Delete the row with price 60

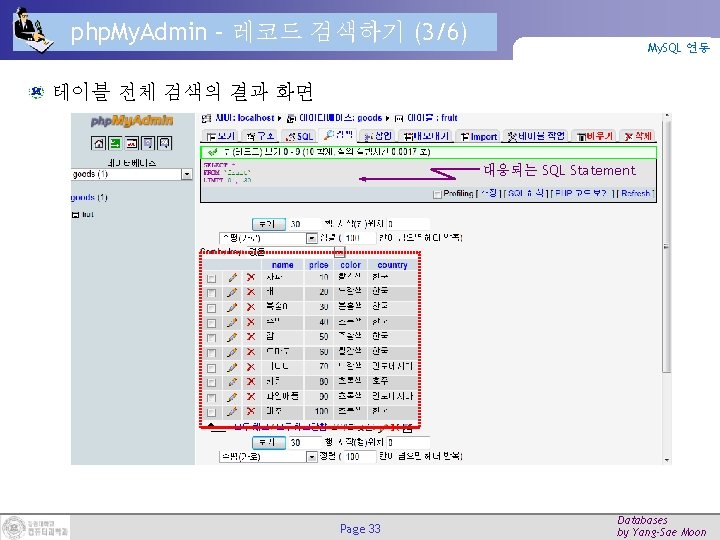(x=250, y=352)
